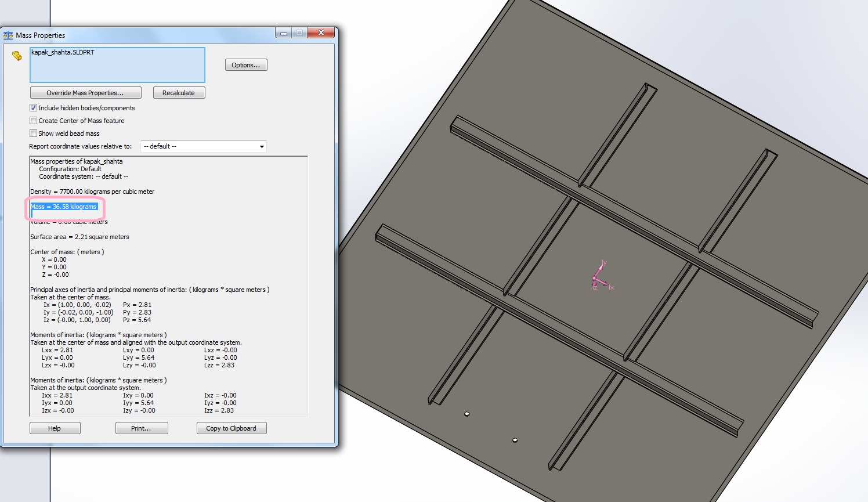868x502 pixels.
Task: Uncheck Include hidden bodies/components
Action: click(x=34, y=108)
